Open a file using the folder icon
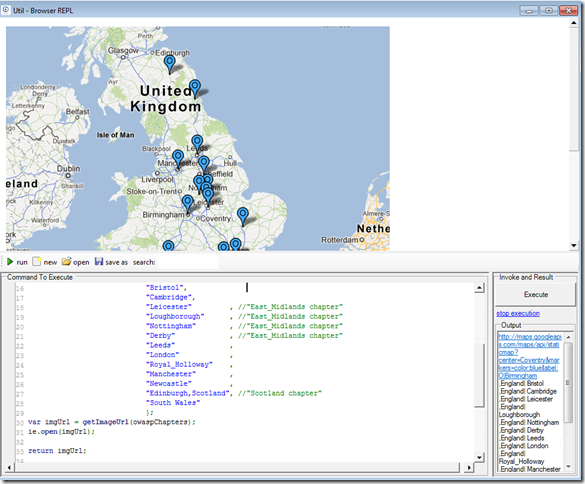The image size is (585, 484). coord(66,262)
